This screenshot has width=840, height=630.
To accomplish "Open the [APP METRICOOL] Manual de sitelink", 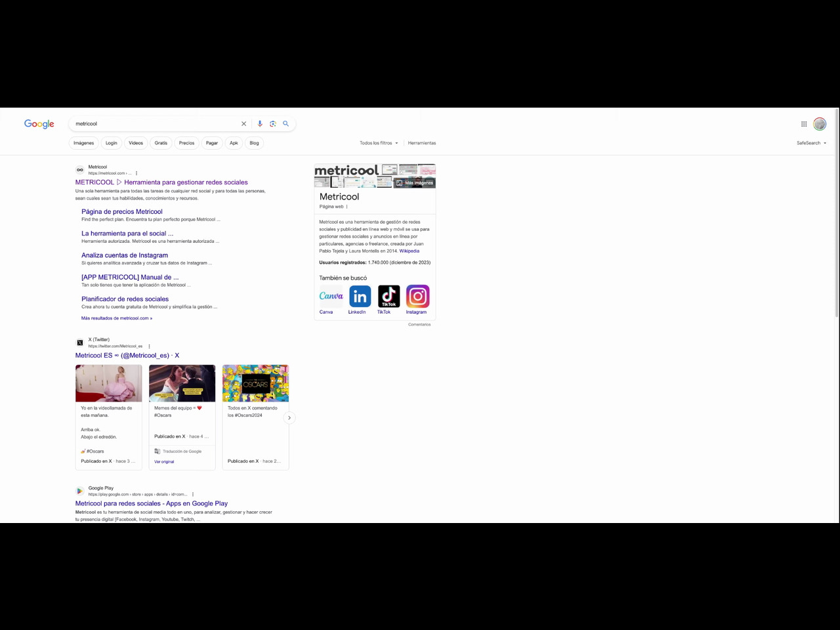I will [x=130, y=277].
